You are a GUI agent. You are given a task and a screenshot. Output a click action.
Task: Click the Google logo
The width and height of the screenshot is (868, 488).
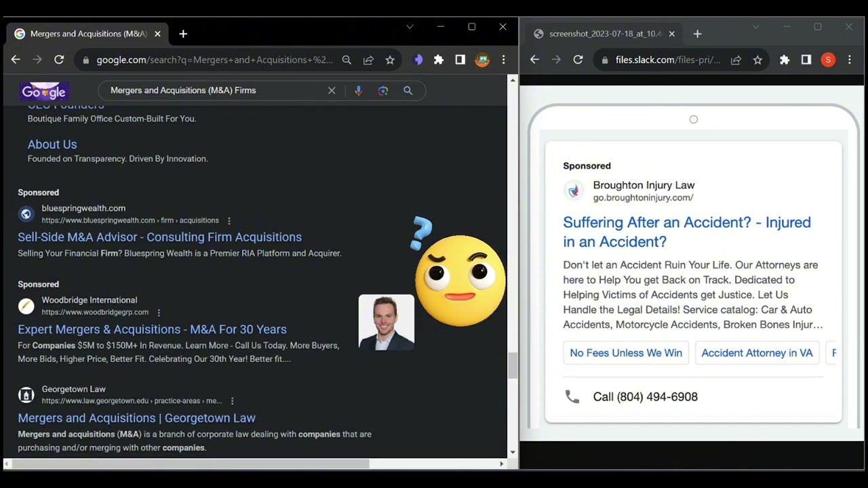tap(44, 91)
